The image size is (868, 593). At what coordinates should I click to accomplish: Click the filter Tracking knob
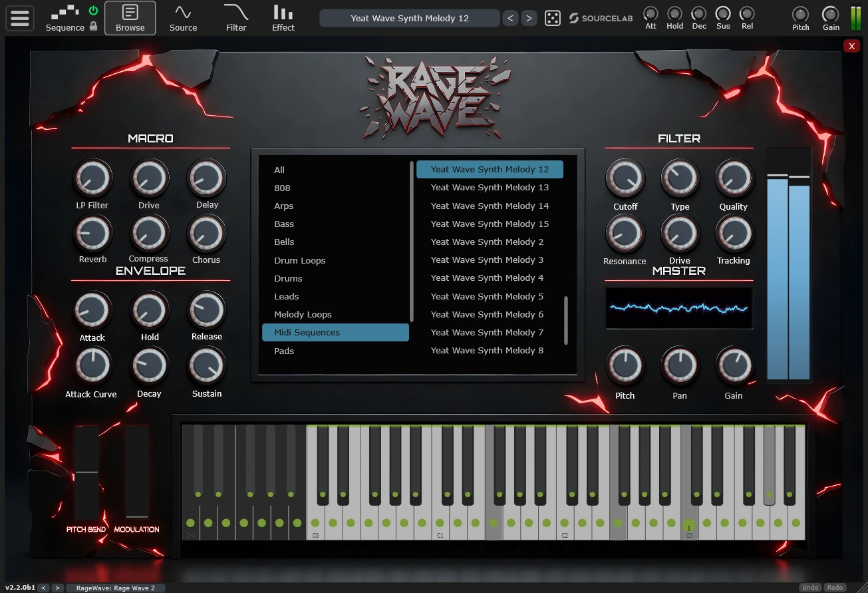pos(734,234)
